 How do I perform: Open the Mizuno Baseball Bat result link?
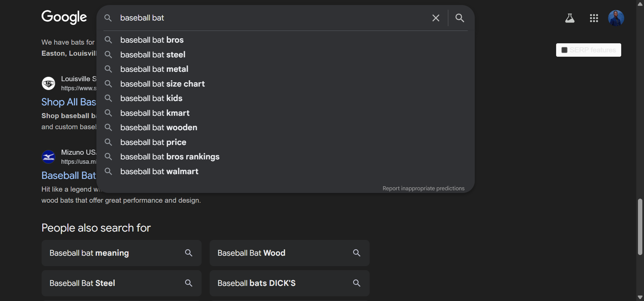click(x=69, y=175)
